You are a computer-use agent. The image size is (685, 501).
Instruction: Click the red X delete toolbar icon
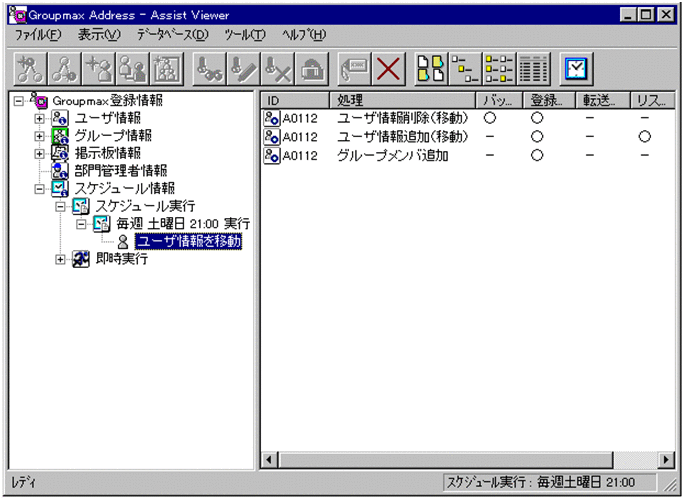pos(388,69)
